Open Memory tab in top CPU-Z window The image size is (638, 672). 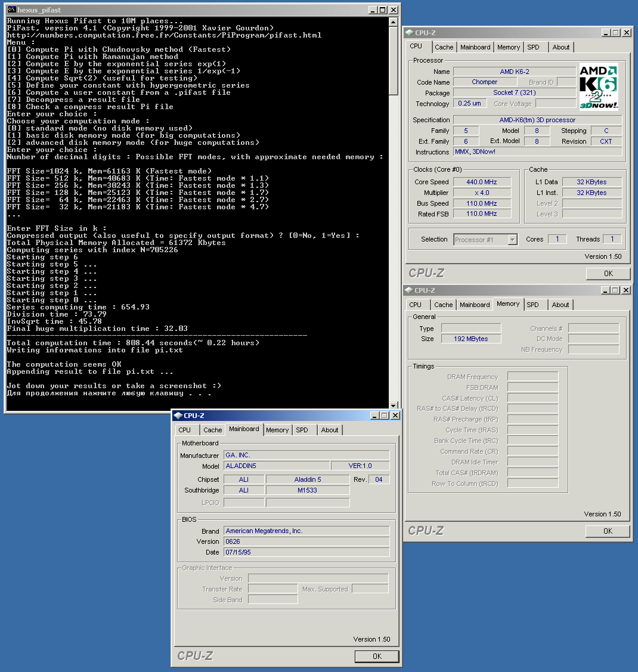pyautogui.click(x=509, y=47)
